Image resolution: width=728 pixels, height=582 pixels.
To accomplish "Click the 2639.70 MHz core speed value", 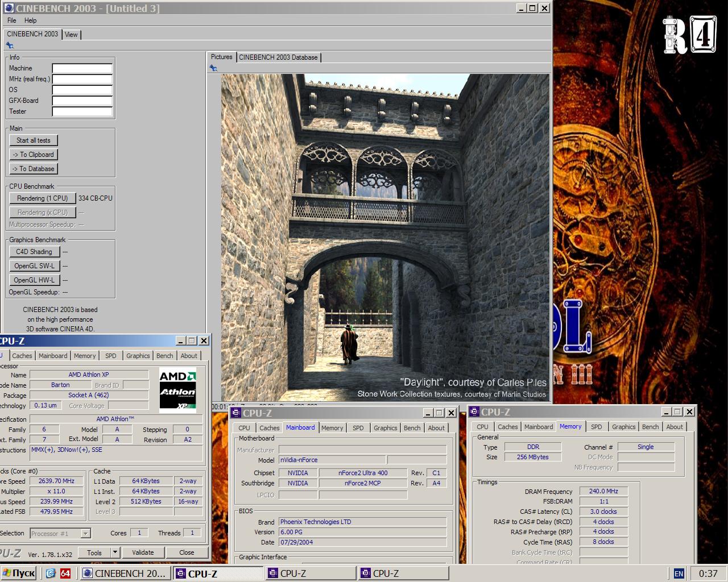I will (56, 481).
